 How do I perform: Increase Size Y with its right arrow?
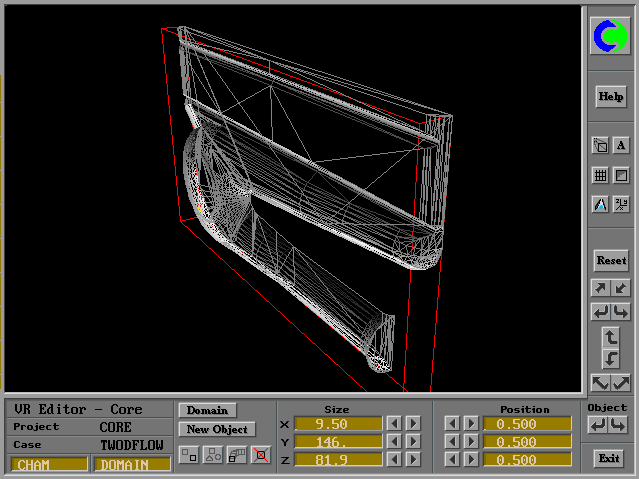coord(413,441)
